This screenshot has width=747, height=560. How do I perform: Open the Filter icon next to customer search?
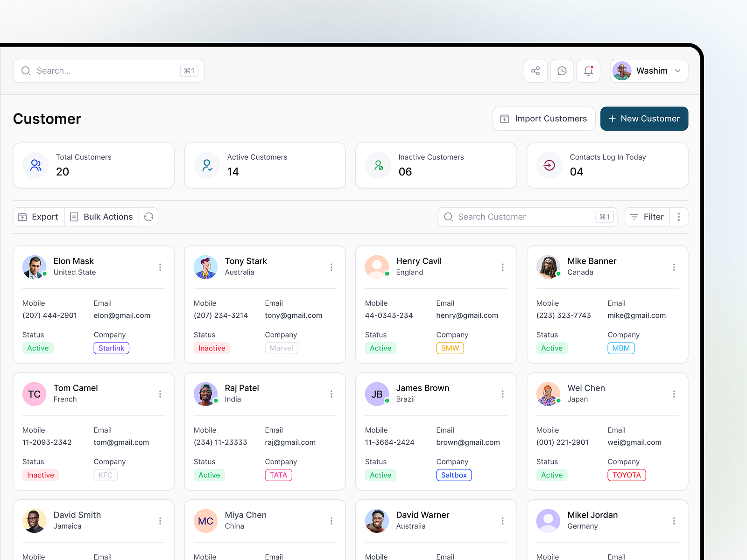click(x=634, y=217)
